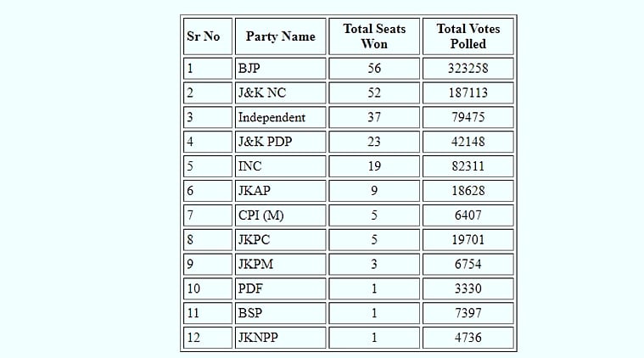This screenshot has width=644, height=358.
Task: Select the J&K NC party cell
Action: click(x=280, y=93)
